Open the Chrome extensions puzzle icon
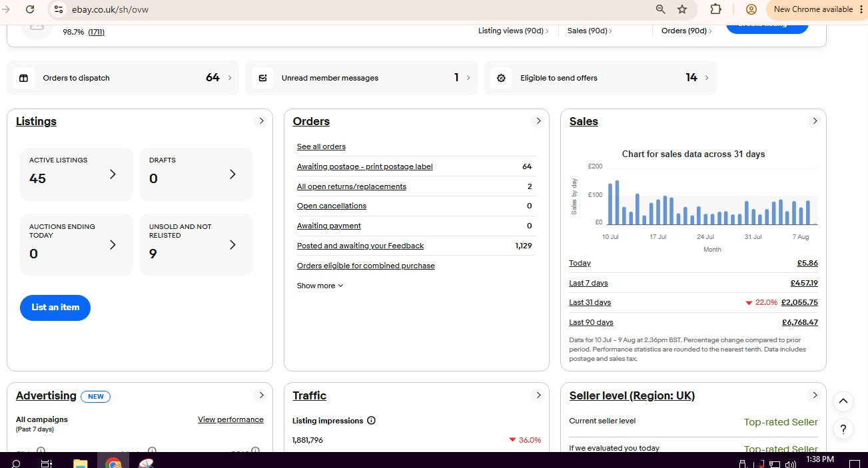868x468 pixels. 716,9
